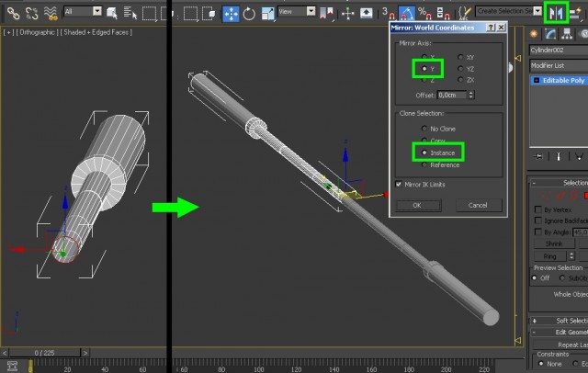The width and height of the screenshot is (588, 373).
Task: Click the Cylinder002 object name field
Action: coord(559,50)
